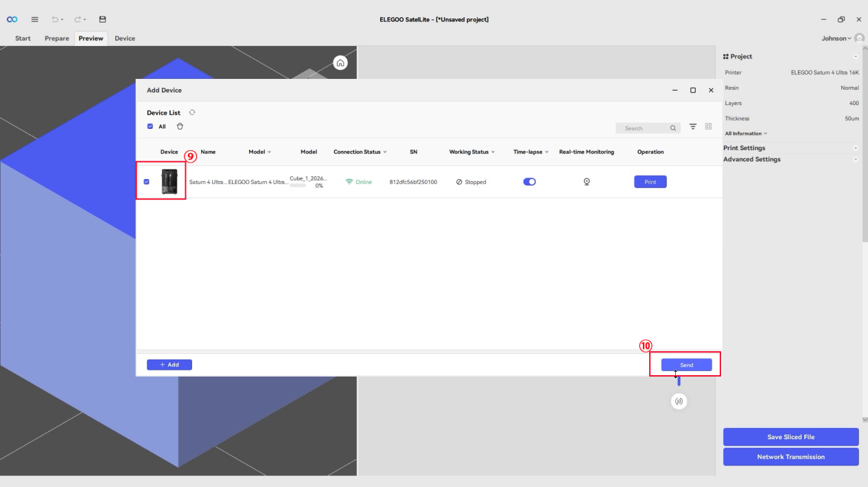Maximize the Add Device dialog

click(x=693, y=91)
